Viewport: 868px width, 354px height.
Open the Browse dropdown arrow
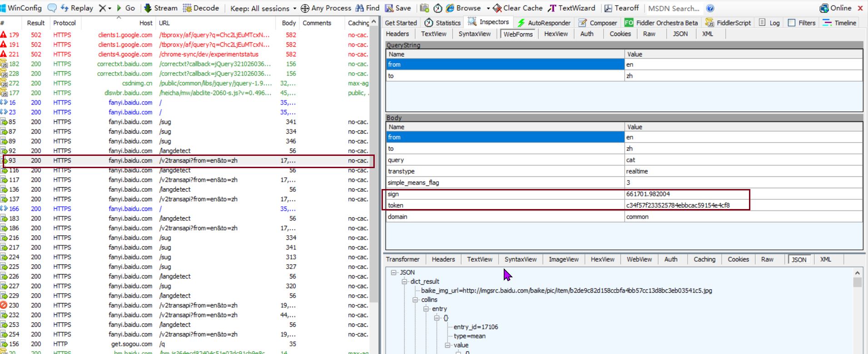tap(488, 8)
